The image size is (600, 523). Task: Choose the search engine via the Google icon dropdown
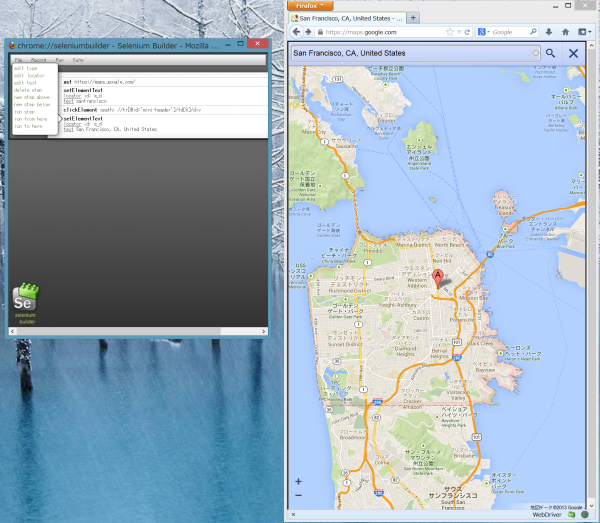coord(483,32)
